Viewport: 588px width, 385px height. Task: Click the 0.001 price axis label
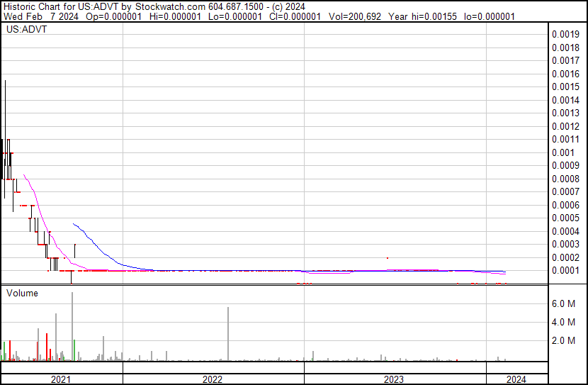click(565, 152)
